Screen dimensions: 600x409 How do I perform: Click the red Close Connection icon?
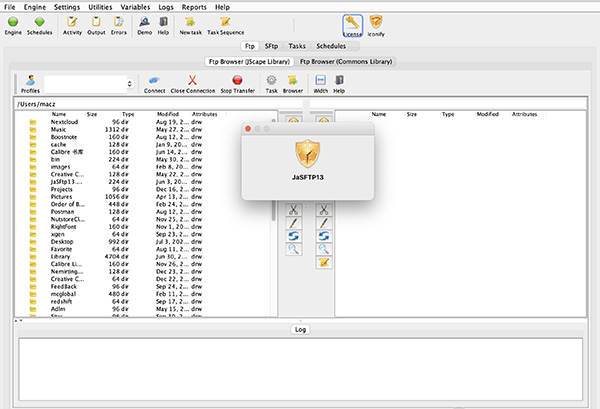tap(192, 80)
